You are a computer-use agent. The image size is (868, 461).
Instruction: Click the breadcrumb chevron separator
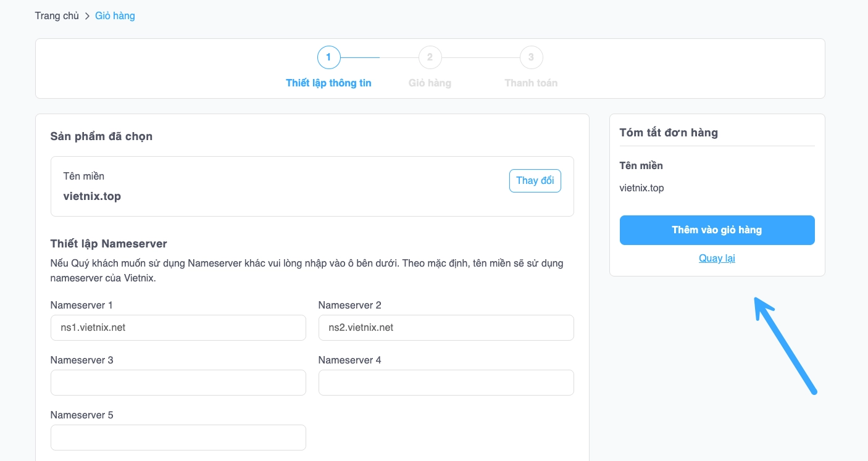87,16
